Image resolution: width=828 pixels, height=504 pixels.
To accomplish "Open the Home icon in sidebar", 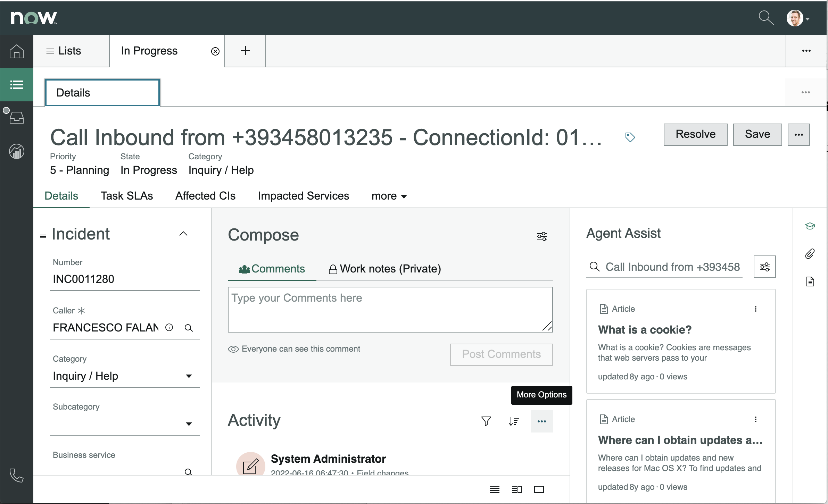I will coord(16,51).
